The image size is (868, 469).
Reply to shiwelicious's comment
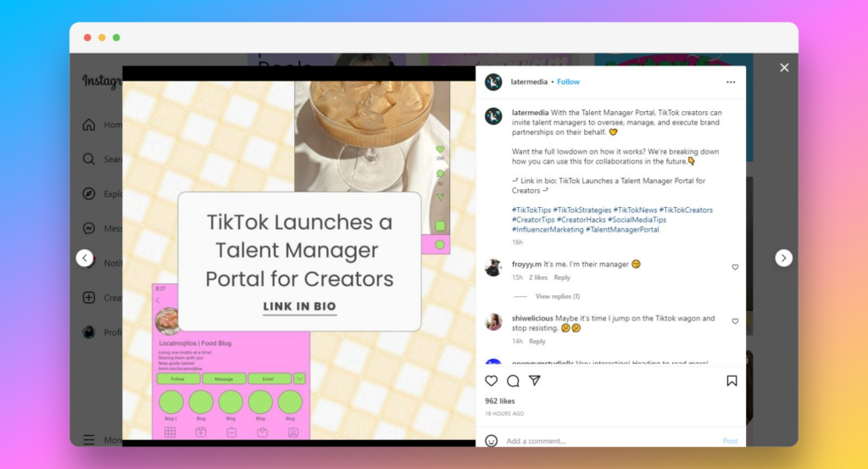[537, 341]
